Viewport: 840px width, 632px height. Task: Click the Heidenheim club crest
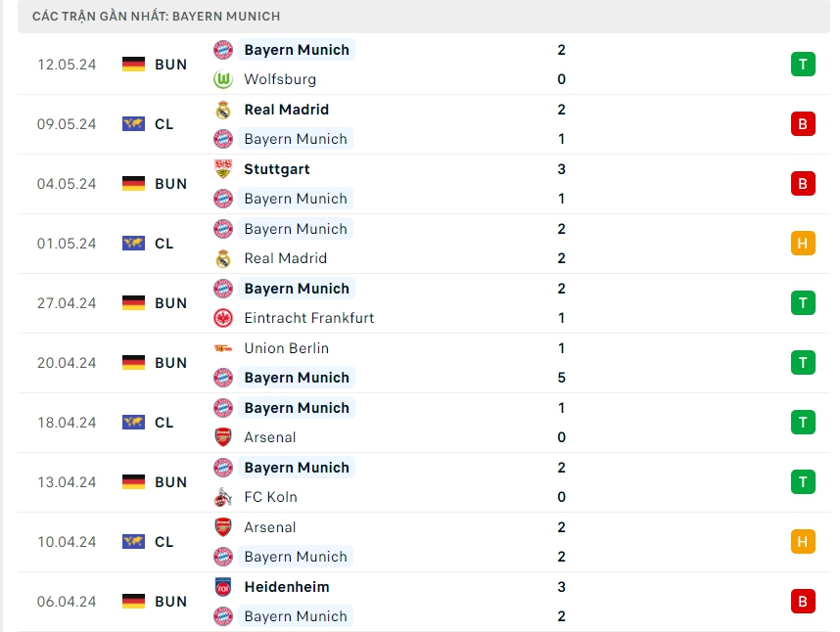click(223, 587)
